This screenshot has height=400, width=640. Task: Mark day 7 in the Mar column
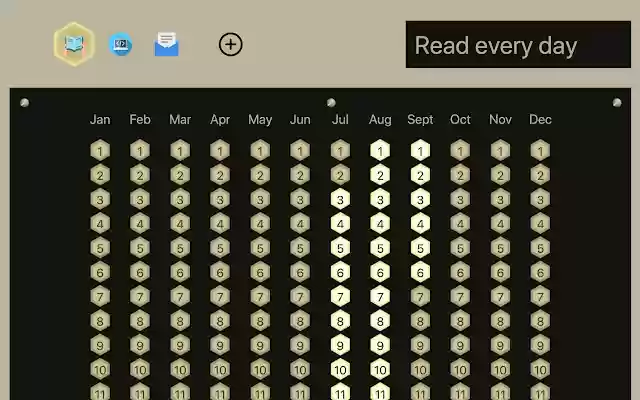coord(180,297)
